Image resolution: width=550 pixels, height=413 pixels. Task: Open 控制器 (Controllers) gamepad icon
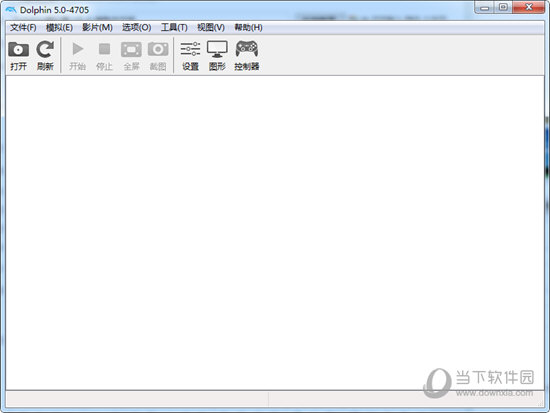click(247, 49)
